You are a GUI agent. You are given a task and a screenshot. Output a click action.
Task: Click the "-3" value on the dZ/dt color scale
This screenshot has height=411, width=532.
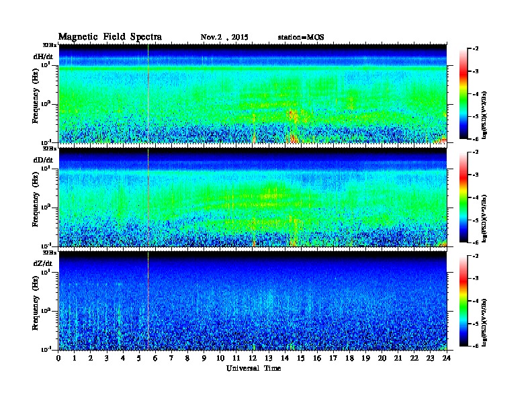(x=476, y=279)
